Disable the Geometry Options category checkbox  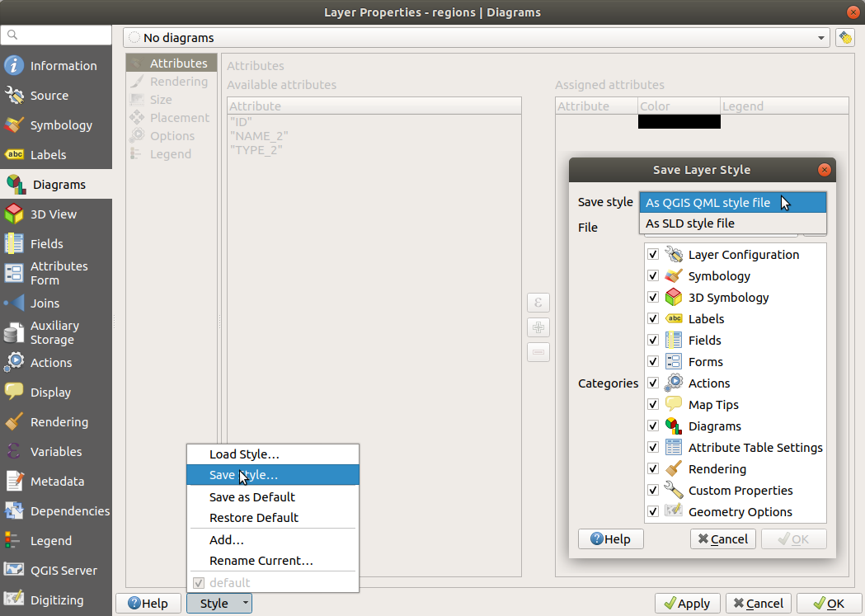coord(653,512)
